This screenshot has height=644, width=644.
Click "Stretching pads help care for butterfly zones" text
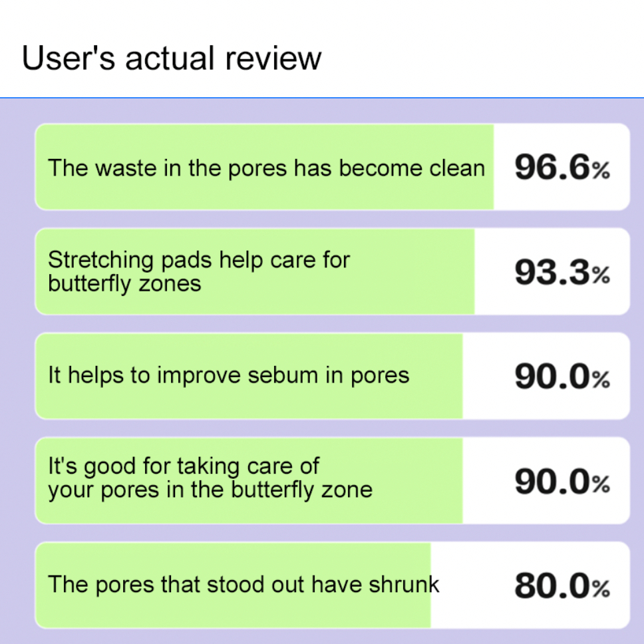pos(199,271)
